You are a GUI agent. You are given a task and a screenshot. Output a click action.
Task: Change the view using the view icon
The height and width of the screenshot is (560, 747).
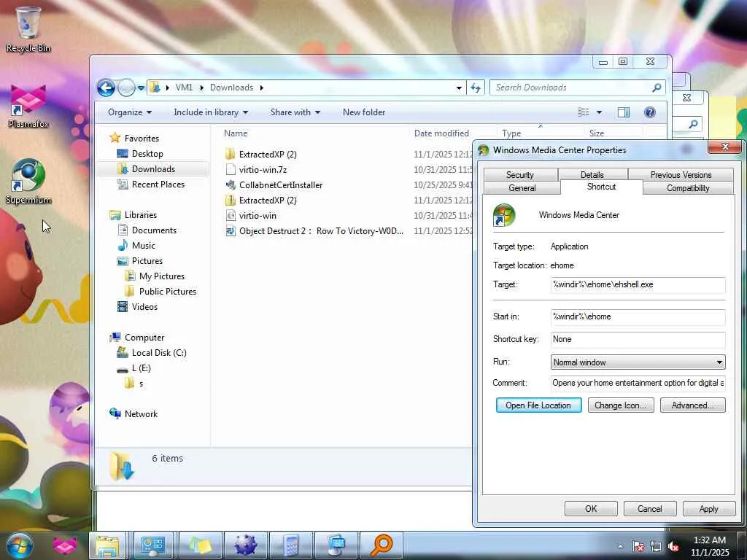[584, 112]
